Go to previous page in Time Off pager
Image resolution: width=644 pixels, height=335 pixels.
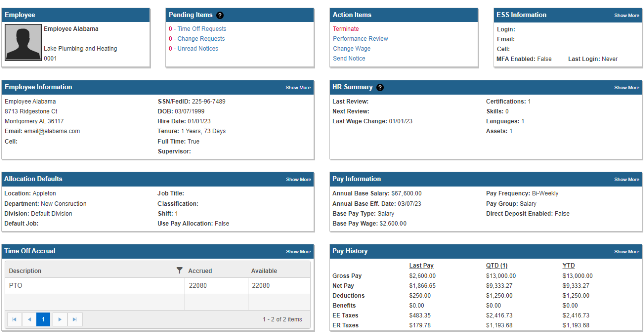29,319
